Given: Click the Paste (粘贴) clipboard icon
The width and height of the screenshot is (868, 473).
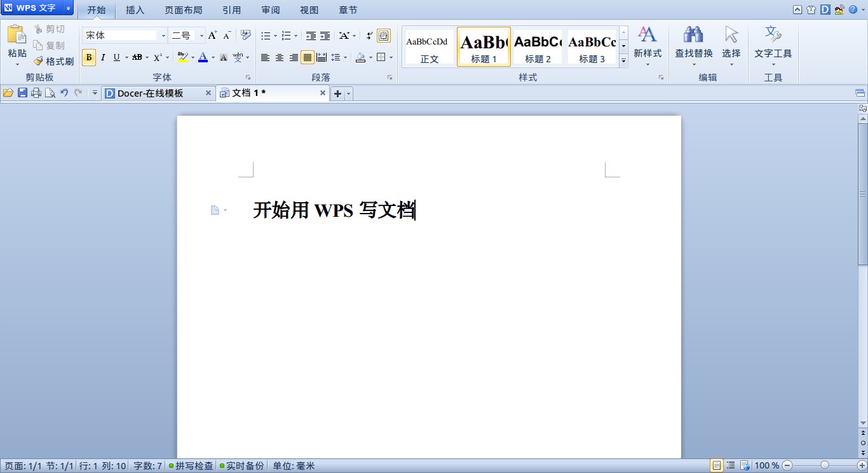Looking at the screenshot, I should 17,35.
